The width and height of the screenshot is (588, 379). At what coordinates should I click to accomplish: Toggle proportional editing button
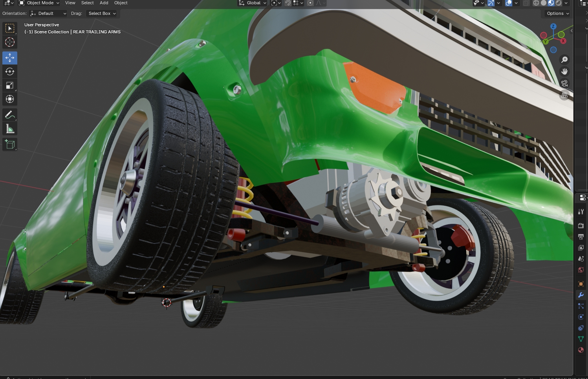(310, 3)
